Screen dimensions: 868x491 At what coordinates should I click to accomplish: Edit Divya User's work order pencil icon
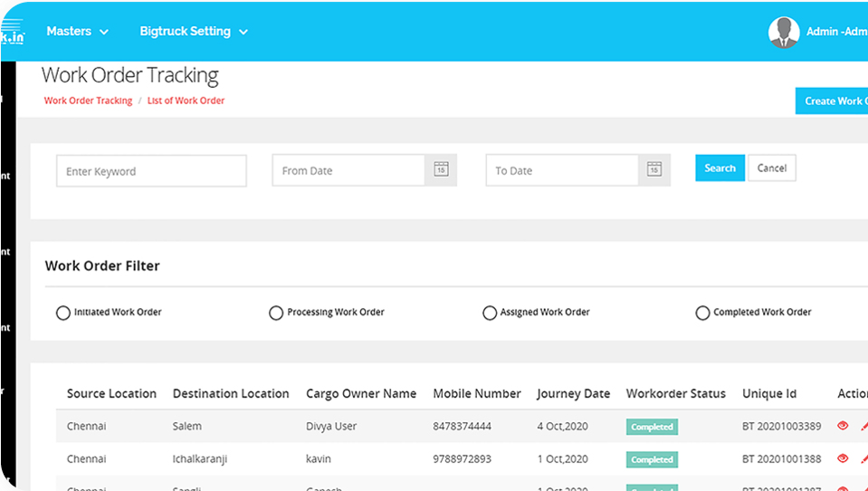pos(863,426)
